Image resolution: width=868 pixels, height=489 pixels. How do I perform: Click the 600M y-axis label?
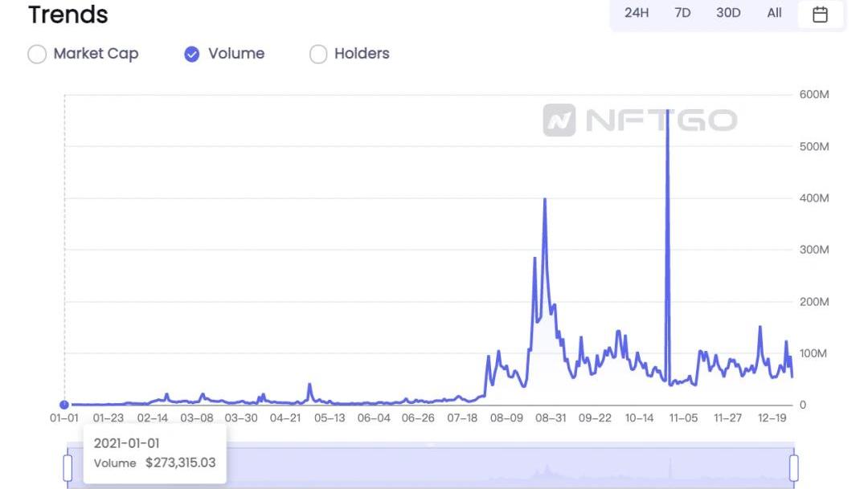814,95
